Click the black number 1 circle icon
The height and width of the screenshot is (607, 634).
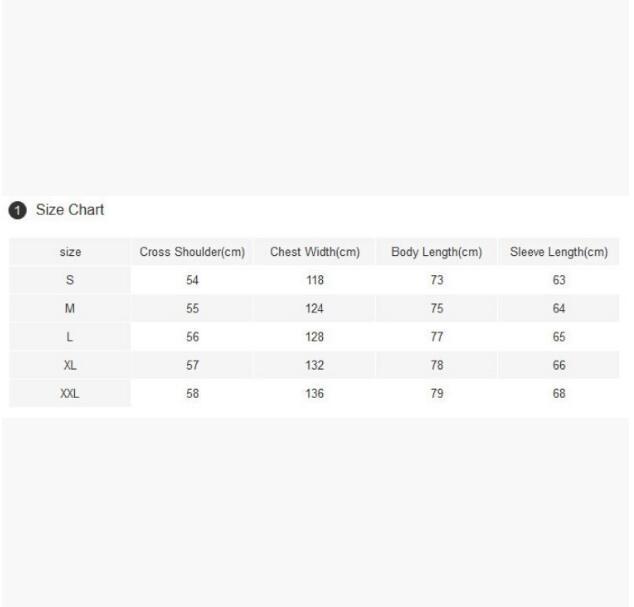tap(17, 210)
